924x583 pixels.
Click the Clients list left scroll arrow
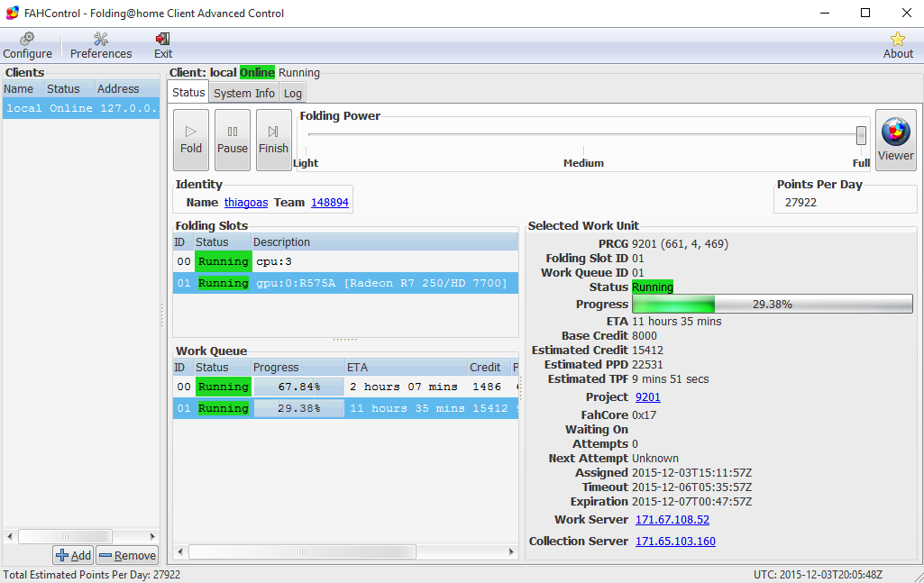[9, 536]
